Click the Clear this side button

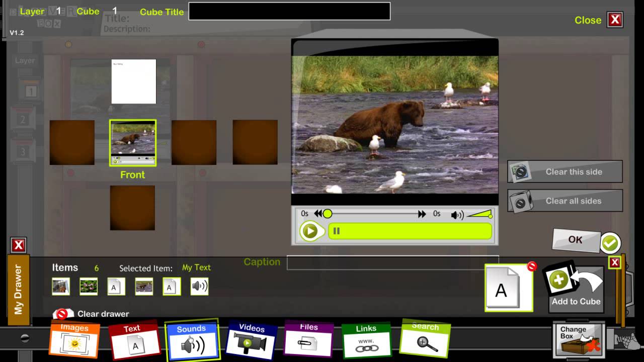tap(565, 171)
